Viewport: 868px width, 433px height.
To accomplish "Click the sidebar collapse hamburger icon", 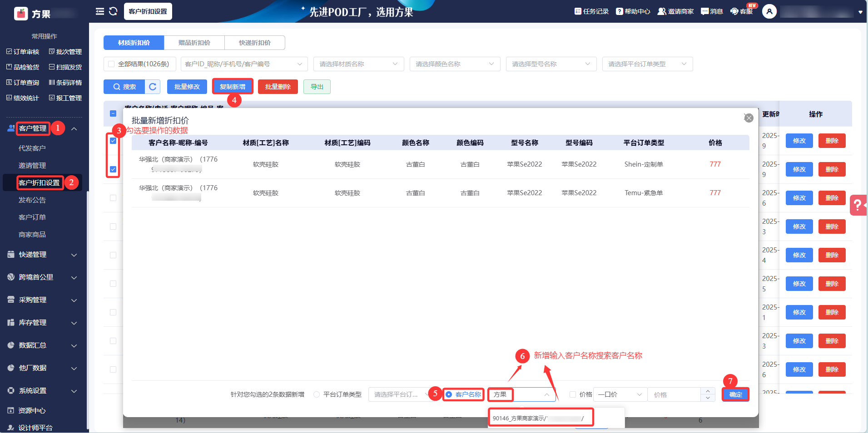I will click(x=100, y=11).
